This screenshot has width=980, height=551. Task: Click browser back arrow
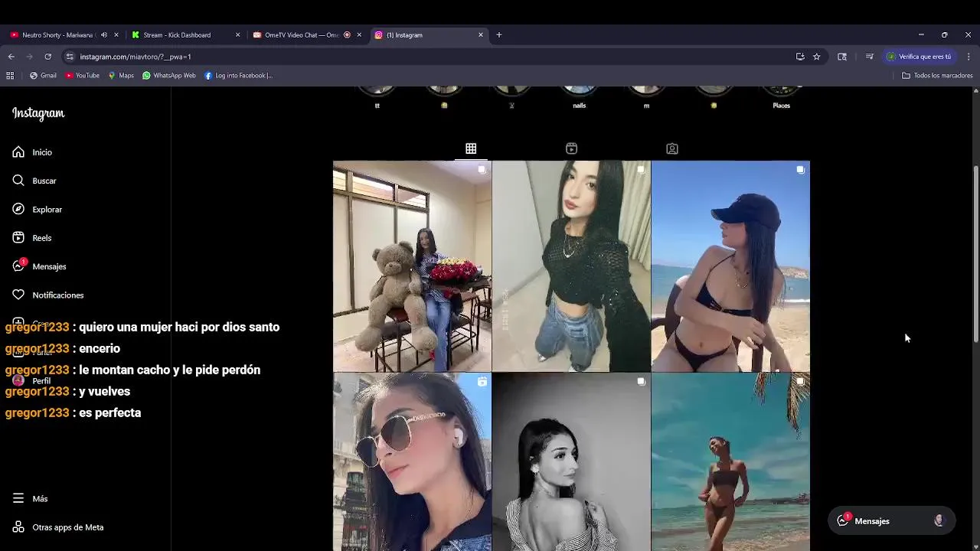[11, 57]
